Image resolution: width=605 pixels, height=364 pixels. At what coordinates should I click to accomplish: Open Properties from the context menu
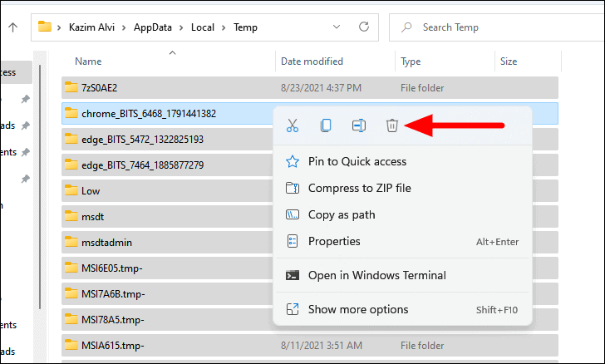coord(402,241)
